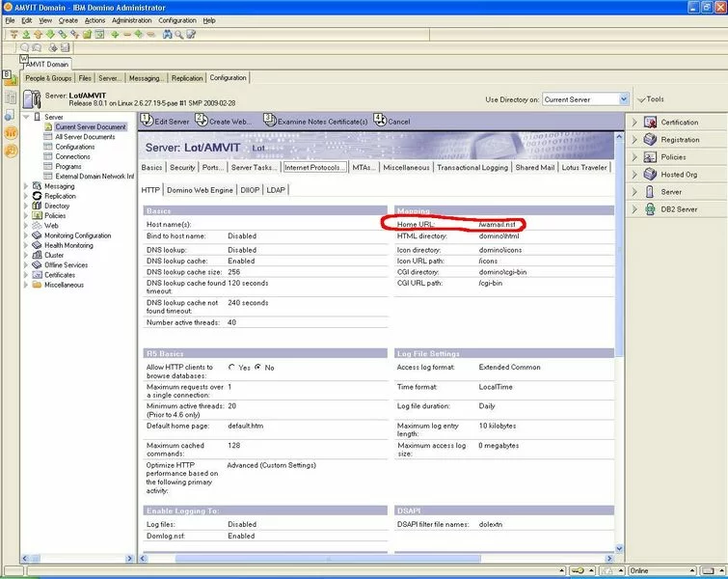Click the Hosted Org tool icon
This screenshot has height=579, width=728.
(x=650, y=175)
